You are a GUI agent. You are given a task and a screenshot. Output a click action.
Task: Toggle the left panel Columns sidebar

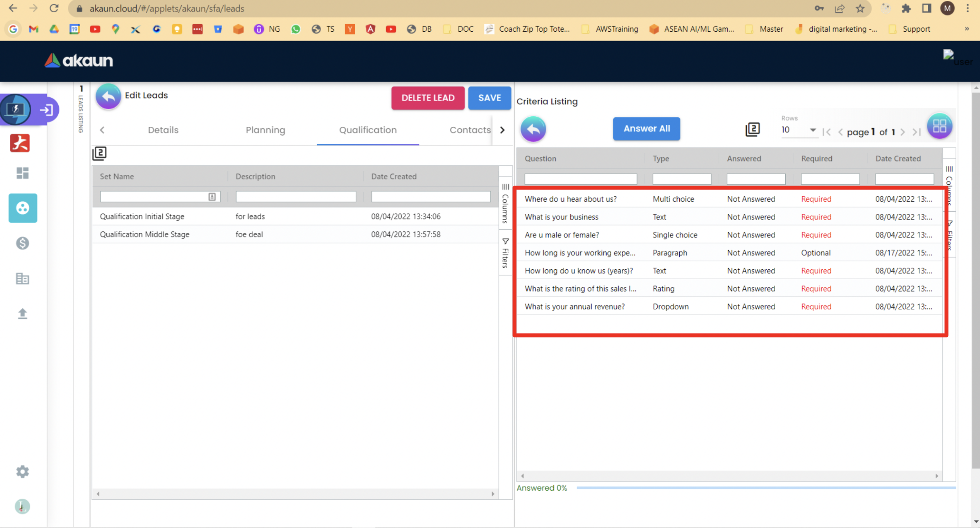[505, 204]
